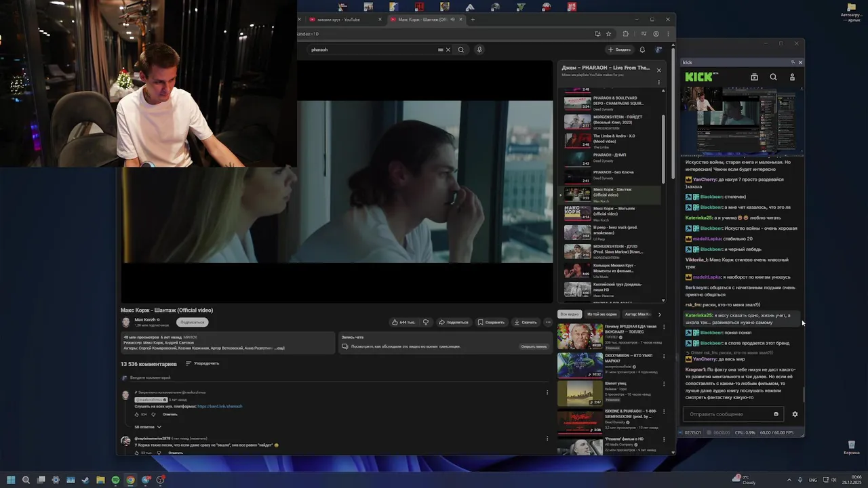
Task: Select the Все видео filter chip
Action: (x=570, y=314)
